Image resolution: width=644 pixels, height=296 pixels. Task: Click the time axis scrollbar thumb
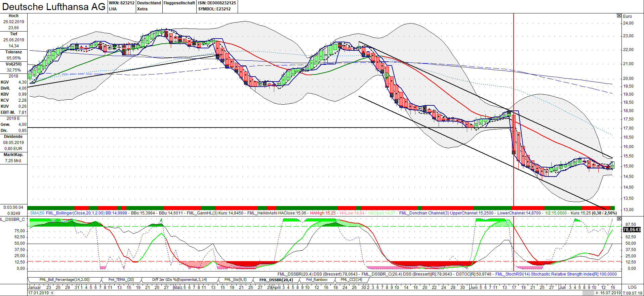pyautogui.click(x=588, y=293)
